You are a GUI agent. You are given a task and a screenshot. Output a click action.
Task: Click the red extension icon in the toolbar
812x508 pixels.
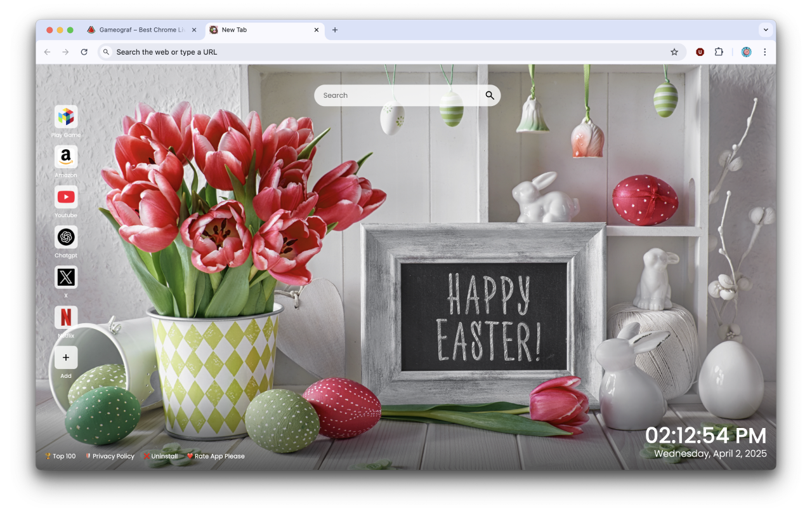tap(700, 51)
